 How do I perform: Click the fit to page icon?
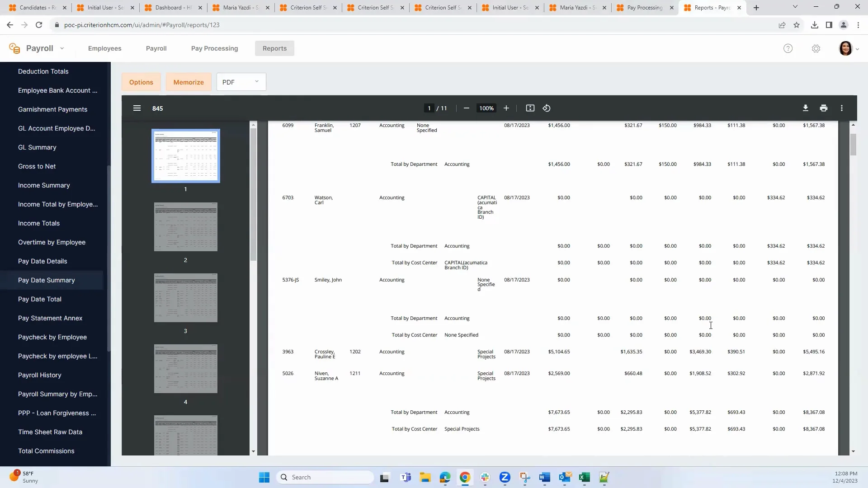pyautogui.click(x=530, y=108)
